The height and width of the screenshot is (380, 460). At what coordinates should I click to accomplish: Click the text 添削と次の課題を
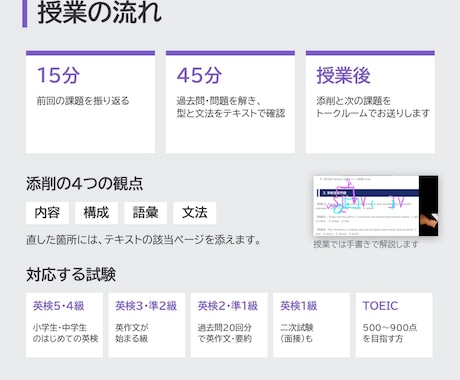(353, 101)
